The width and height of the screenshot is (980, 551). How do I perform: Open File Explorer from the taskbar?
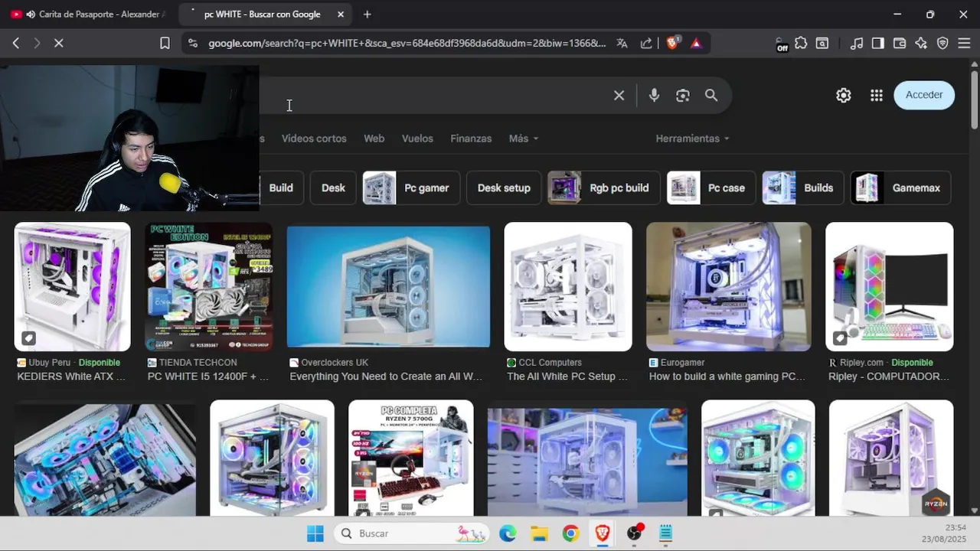tap(540, 533)
